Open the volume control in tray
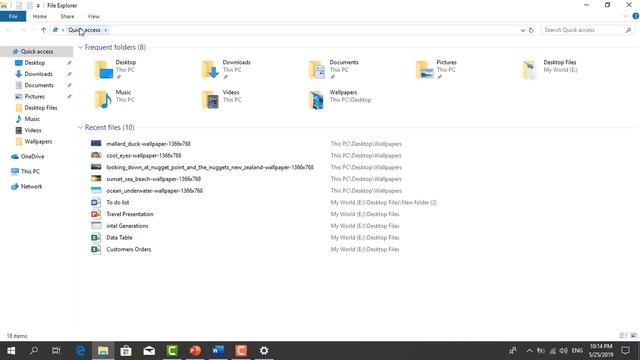Screen dimensions: 640x360 click(564, 351)
